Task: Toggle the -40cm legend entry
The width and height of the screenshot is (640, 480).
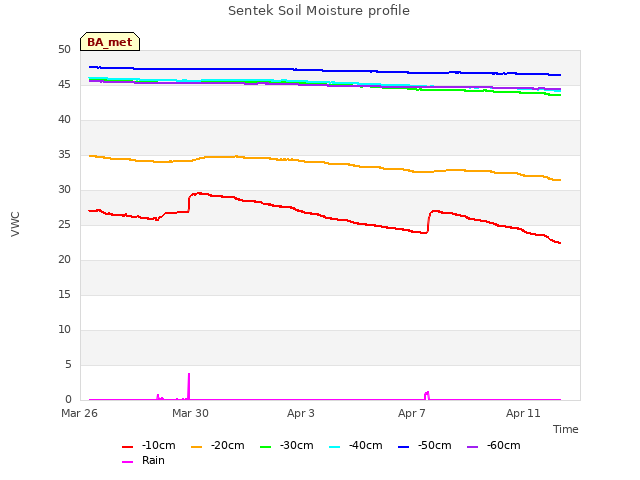Action: pos(356,445)
